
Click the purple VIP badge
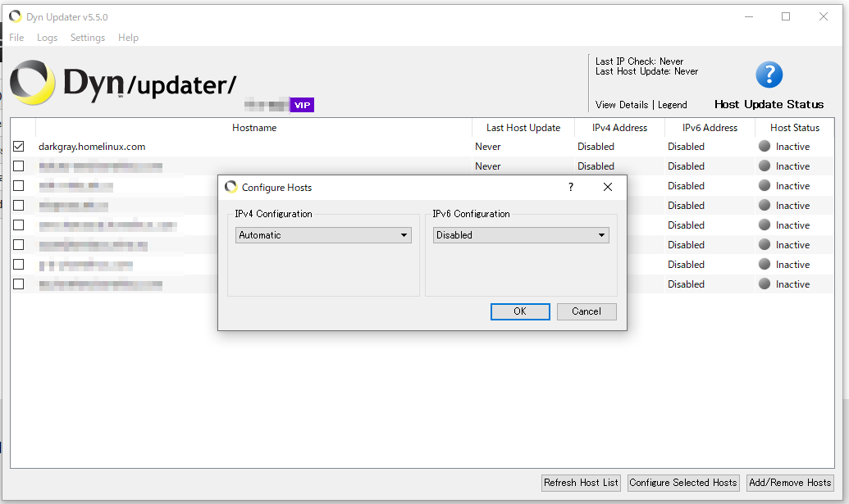(302, 105)
